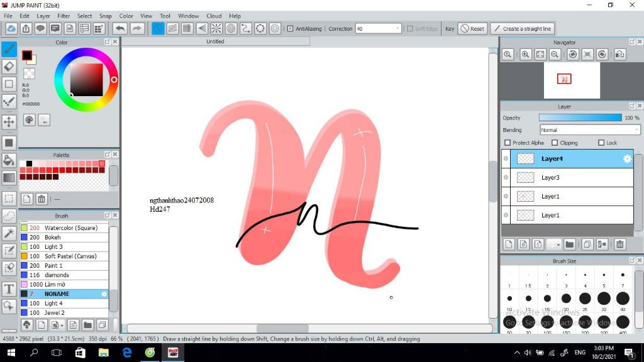Select Soft Pastel (Canvas) brush
This screenshot has width=644, height=362.
pyautogui.click(x=64, y=256)
